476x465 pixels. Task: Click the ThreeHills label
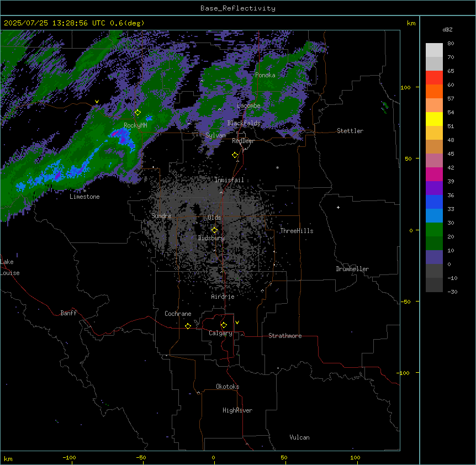click(x=297, y=231)
